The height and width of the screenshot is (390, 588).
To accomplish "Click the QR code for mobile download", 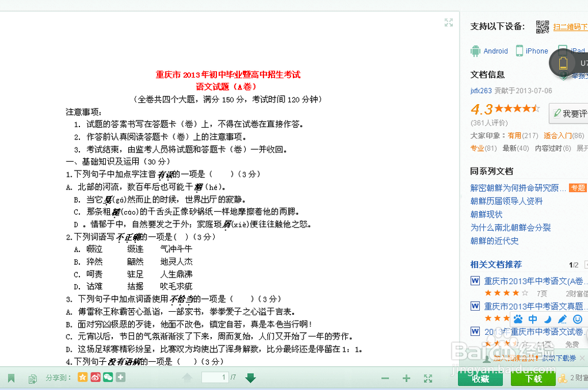I will point(542,27).
